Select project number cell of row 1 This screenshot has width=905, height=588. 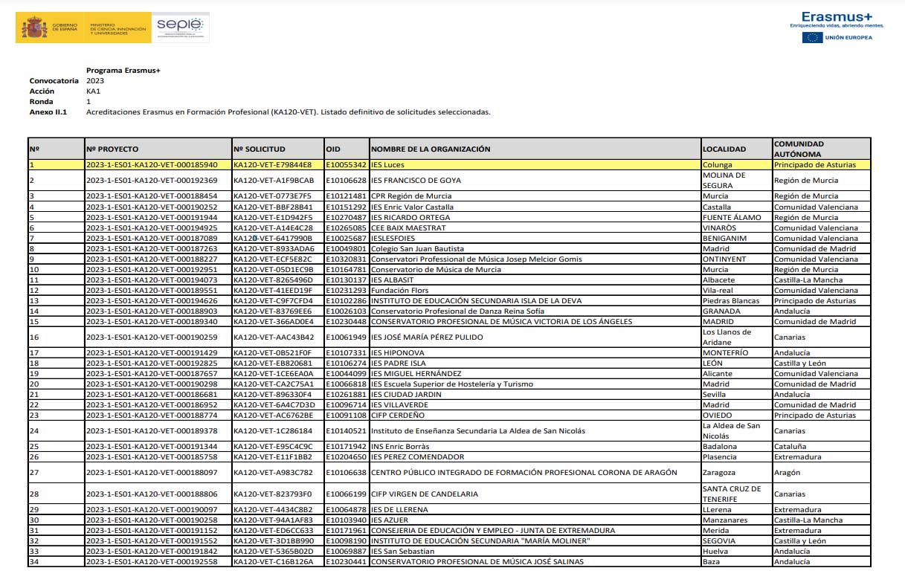(x=152, y=164)
